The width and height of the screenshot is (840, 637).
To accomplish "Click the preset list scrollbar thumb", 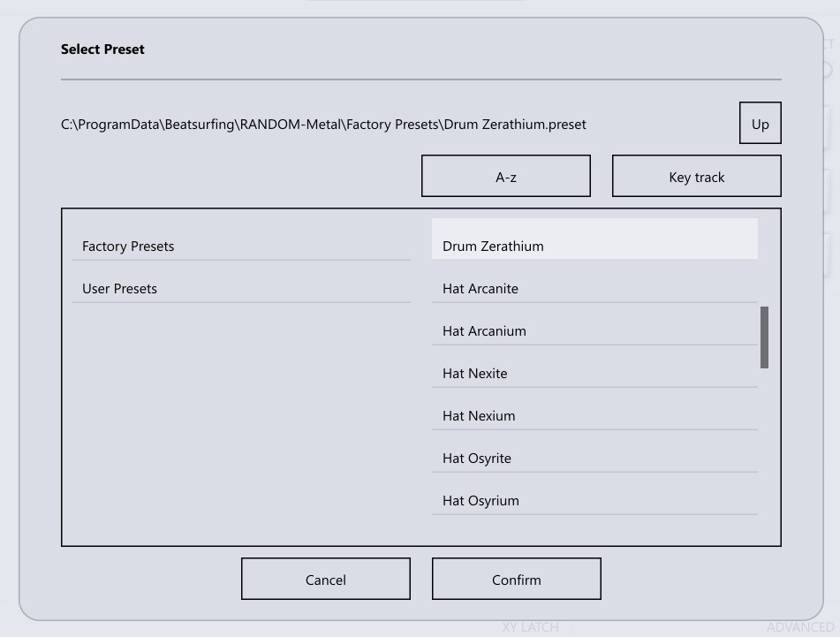I will point(764,337).
